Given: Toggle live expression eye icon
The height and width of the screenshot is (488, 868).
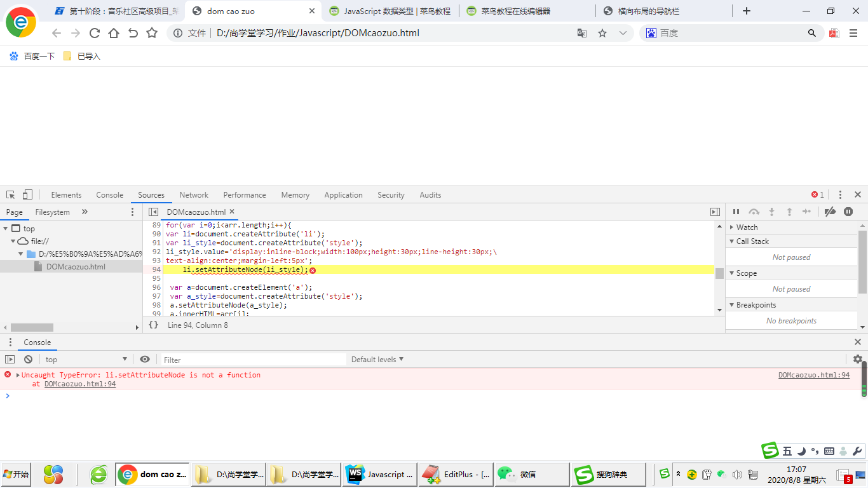Looking at the screenshot, I should tap(145, 359).
